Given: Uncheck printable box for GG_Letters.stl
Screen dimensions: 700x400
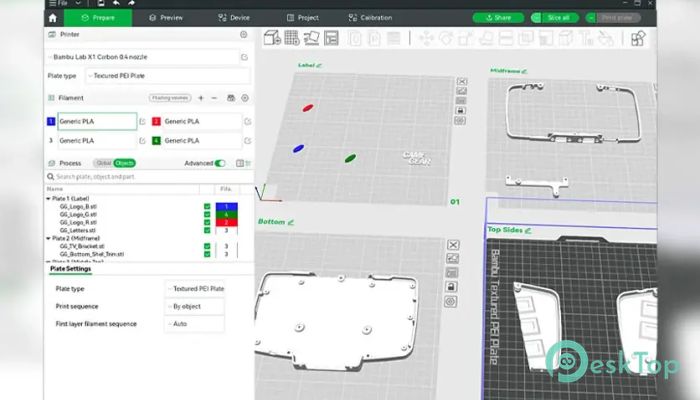Looking at the screenshot, I should coord(207,230).
